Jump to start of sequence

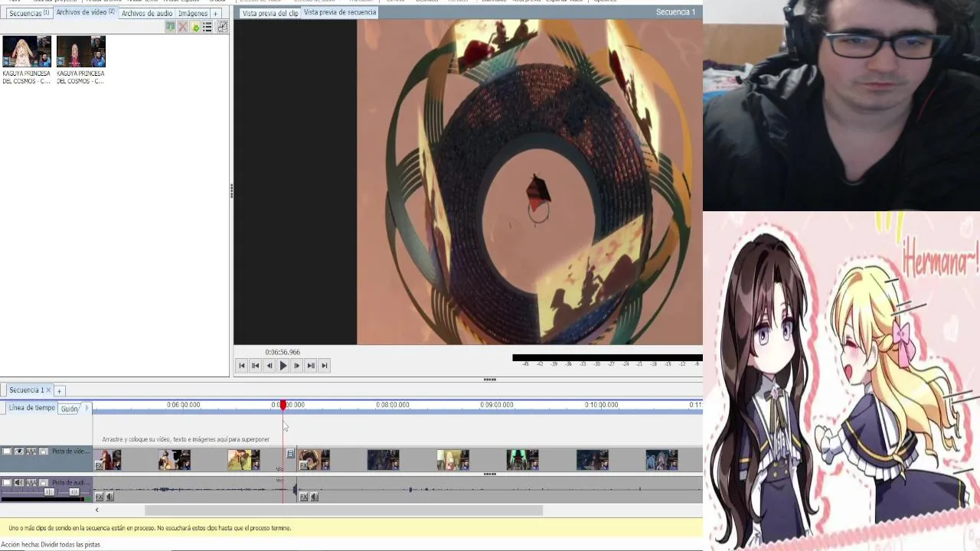tap(242, 366)
